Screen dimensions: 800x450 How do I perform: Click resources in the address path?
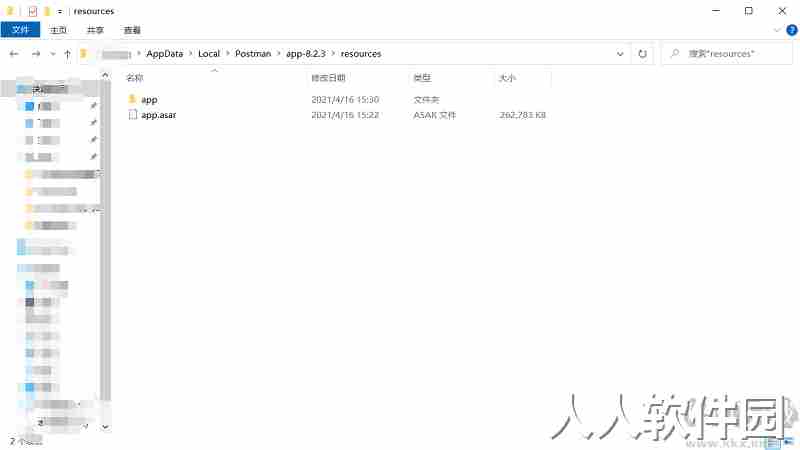click(x=361, y=54)
